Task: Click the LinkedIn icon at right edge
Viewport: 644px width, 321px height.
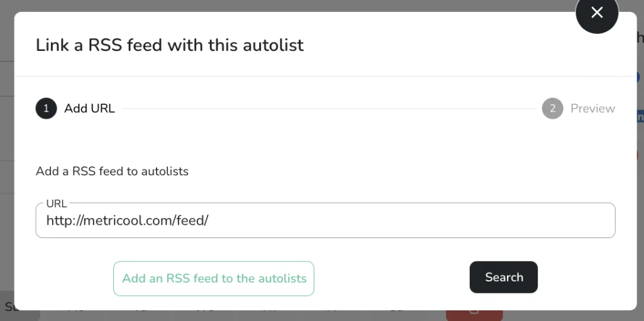Action: click(640, 118)
